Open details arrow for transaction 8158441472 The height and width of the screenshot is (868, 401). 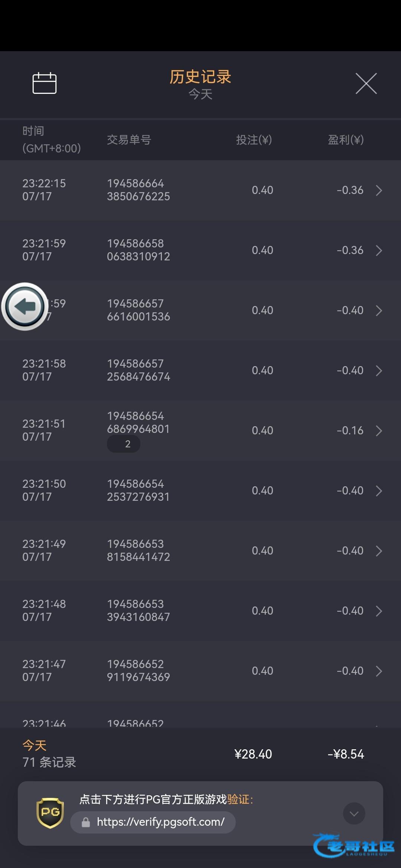[379, 551]
